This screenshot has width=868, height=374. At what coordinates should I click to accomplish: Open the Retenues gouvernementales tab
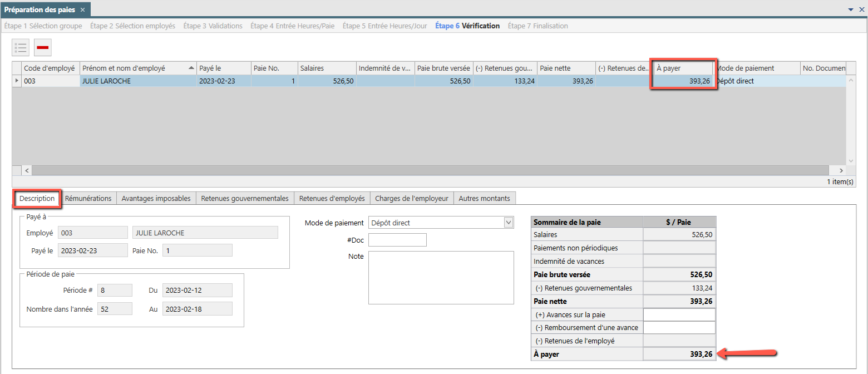coord(245,198)
